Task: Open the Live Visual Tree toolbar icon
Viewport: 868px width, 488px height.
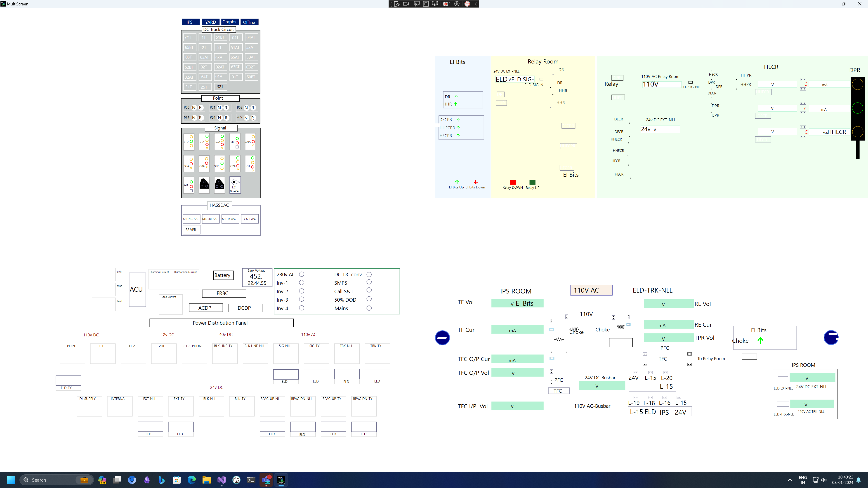Action: point(397,4)
